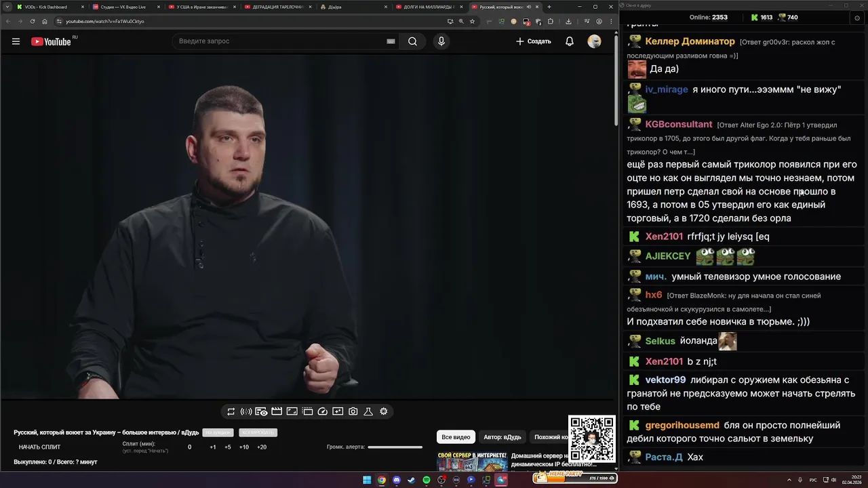Click chat username iv_mirage
This screenshot has width=868, height=488.
667,89
